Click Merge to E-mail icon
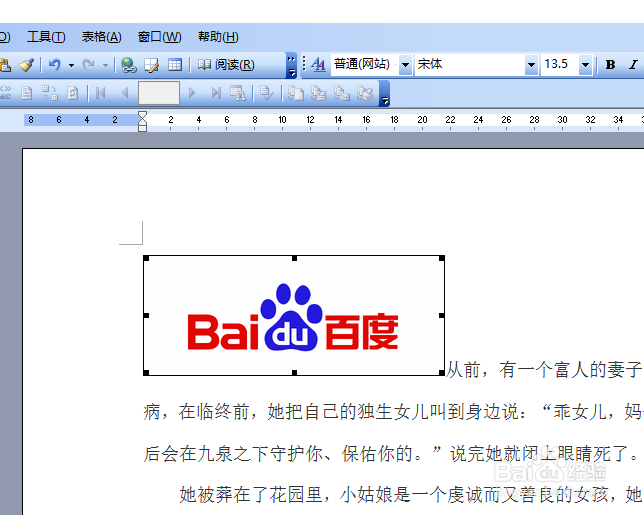 (x=342, y=93)
